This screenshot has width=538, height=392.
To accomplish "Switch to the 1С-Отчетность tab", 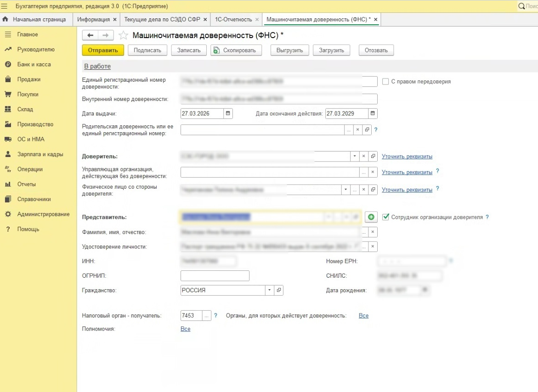I will point(233,20).
